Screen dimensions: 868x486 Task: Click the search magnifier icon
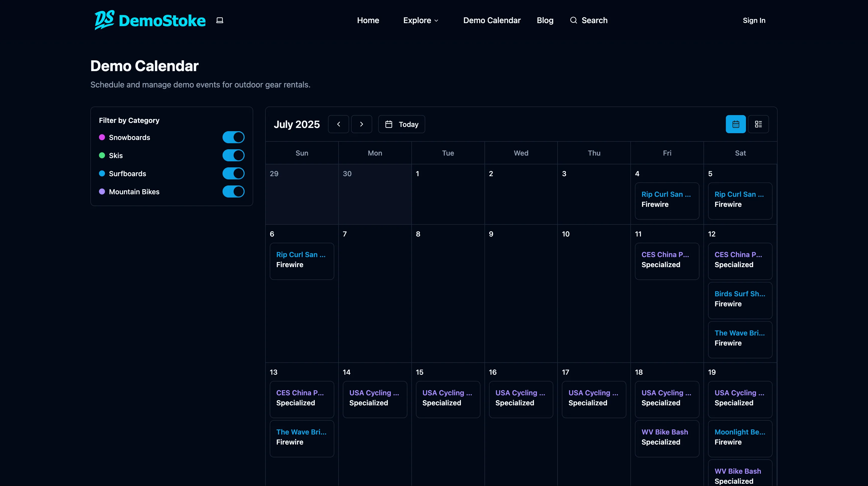tap(573, 20)
